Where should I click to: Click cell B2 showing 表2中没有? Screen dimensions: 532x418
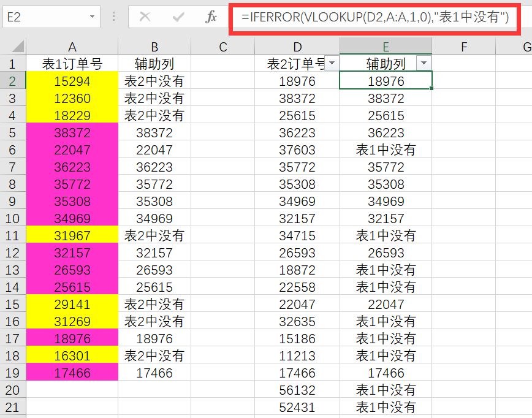154,81
